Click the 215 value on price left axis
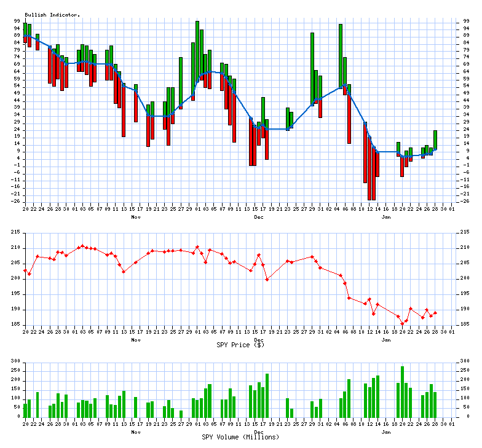Viewport: 482px width, 448px height. pyautogui.click(x=16, y=232)
